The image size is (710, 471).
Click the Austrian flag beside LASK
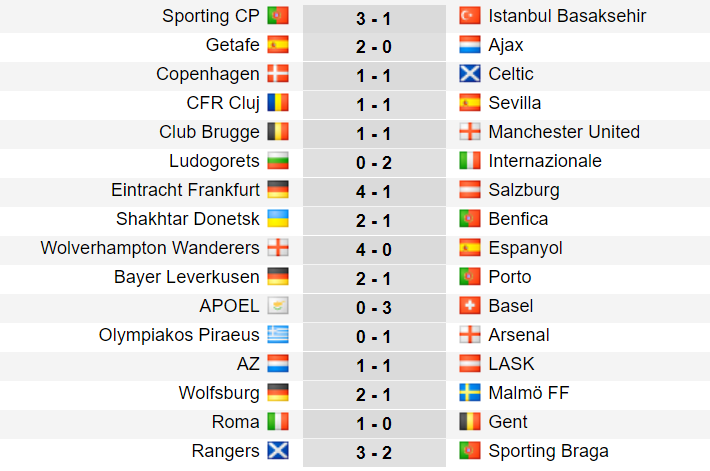[x=470, y=364]
